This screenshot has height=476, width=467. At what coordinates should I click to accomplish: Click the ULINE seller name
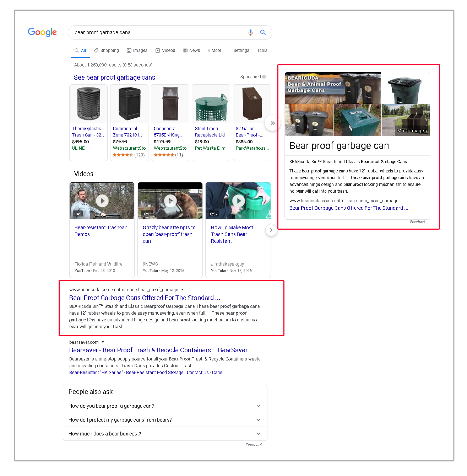point(78,148)
